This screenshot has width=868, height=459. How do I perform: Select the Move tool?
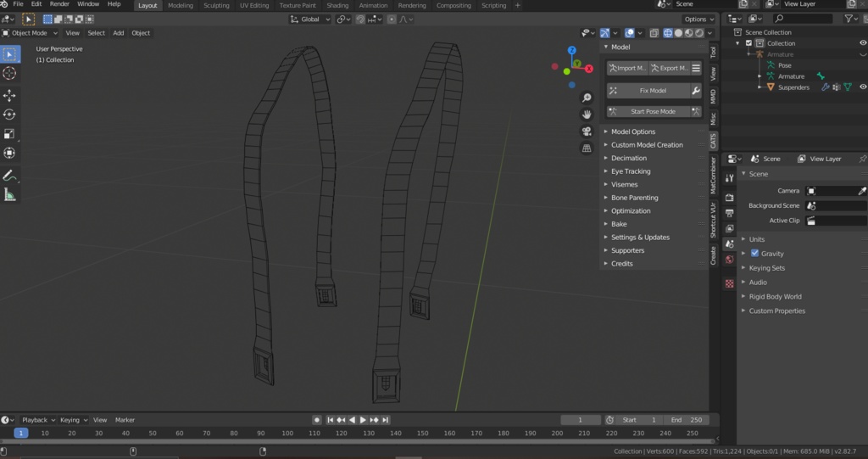[x=10, y=96]
